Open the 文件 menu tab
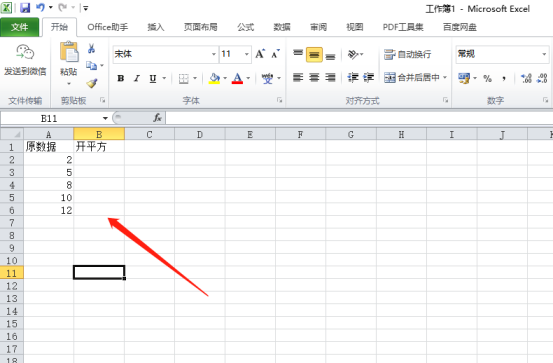The height and width of the screenshot is (363, 553). point(19,27)
